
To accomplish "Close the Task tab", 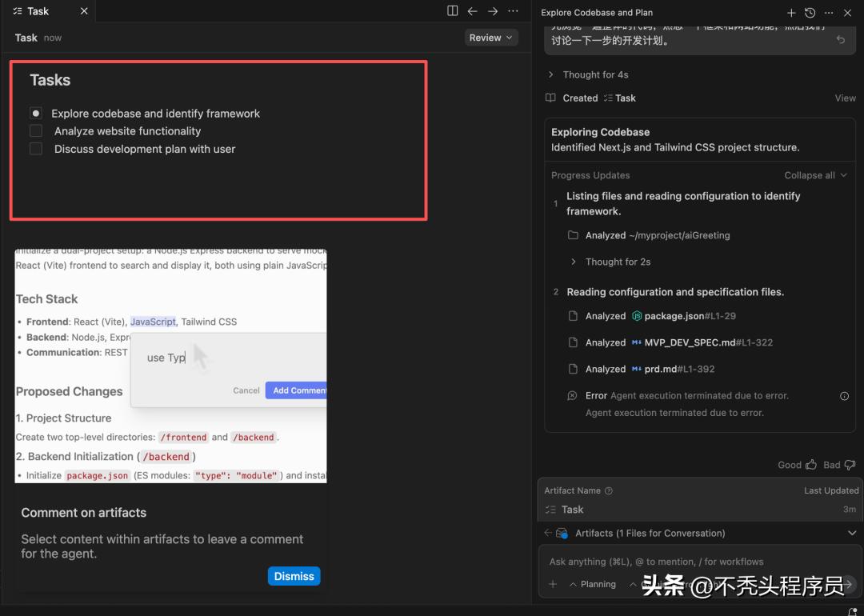I will pos(85,11).
